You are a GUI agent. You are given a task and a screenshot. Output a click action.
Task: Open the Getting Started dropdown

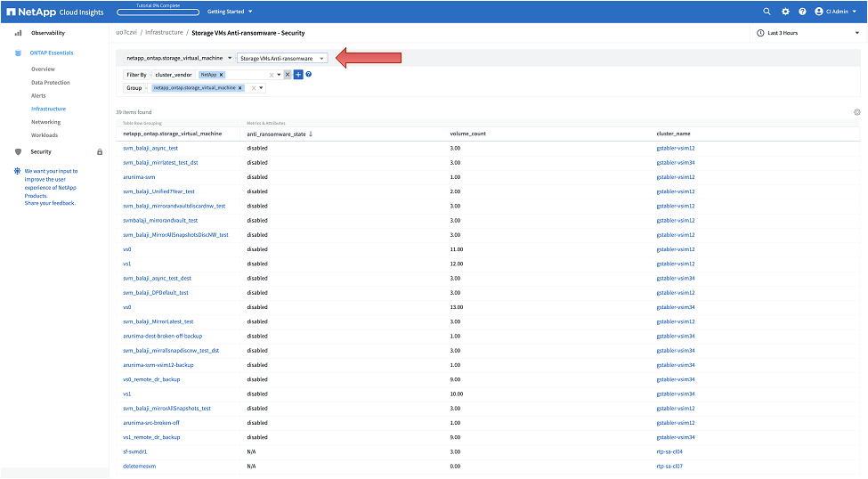pos(230,12)
